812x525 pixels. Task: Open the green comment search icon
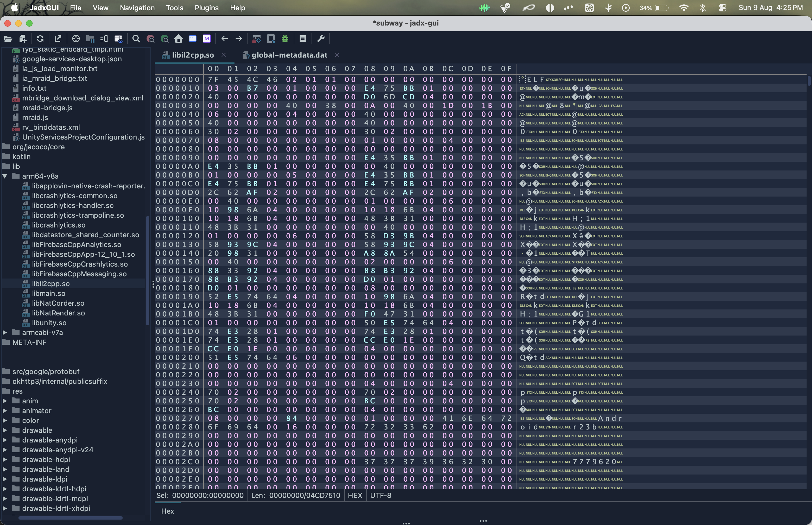coord(164,39)
